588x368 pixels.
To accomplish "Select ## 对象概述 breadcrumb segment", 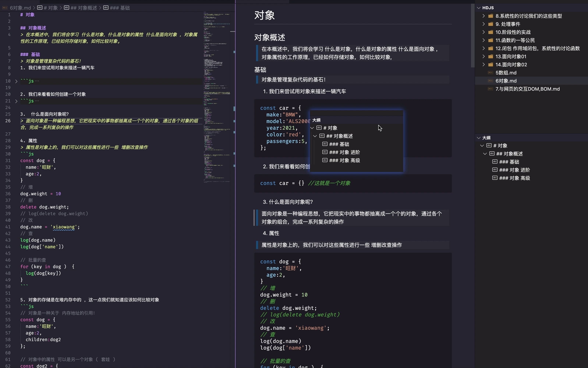I will pyautogui.click(x=84, y=8).
